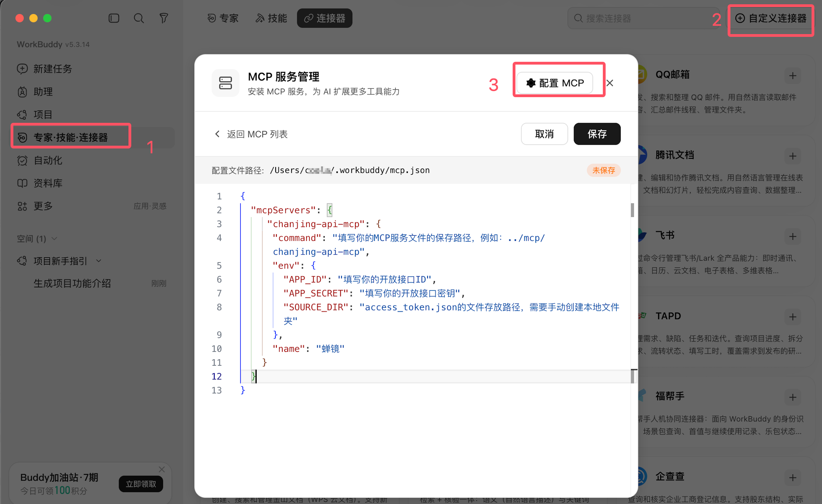Click the MCP server stack icon
Viewport: 822px width, 504px height.
[x=226, y=83]
